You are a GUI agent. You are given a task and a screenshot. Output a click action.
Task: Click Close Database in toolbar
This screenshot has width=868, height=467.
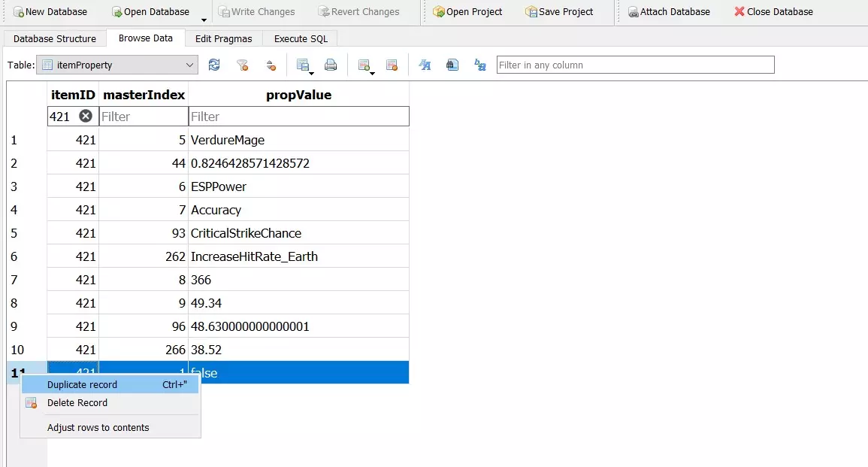(773, 11)
